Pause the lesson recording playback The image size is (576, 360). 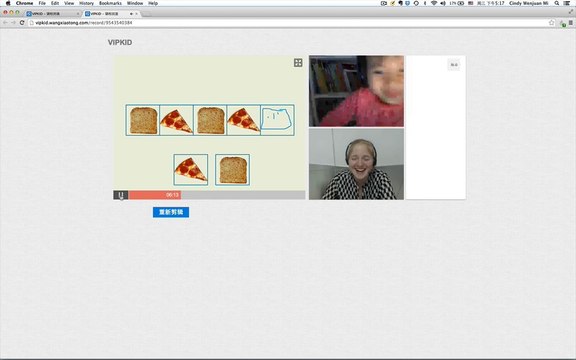coord(121,195)
